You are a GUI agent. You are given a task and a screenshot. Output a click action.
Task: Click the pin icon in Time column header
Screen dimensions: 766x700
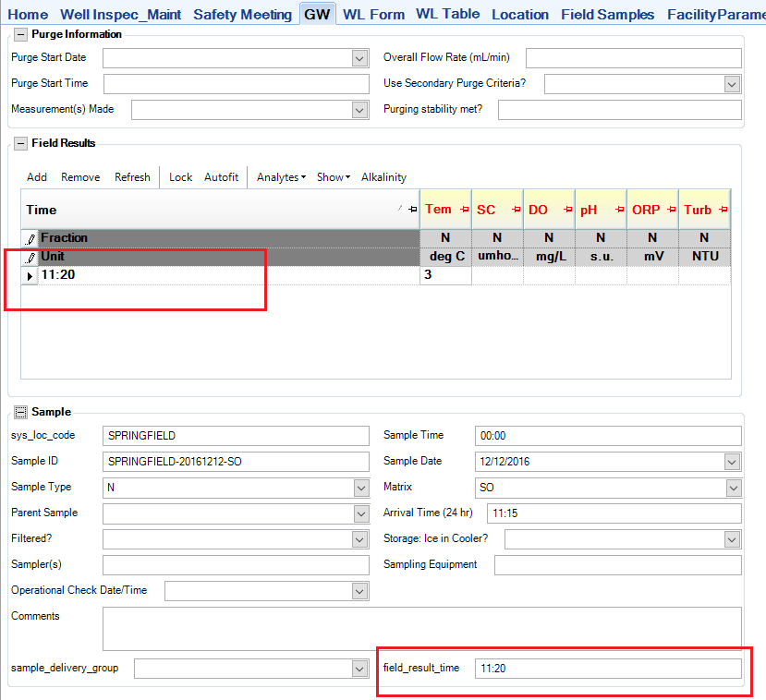point(412,210)
